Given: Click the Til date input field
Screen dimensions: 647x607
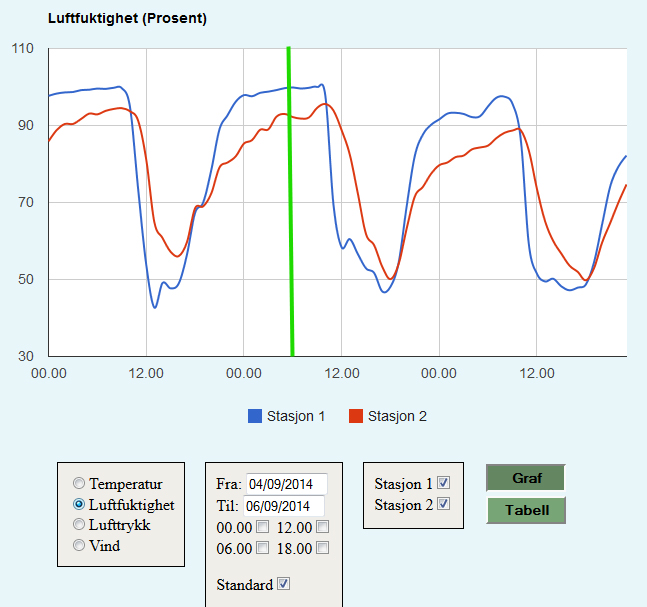Looking at the screenshot, I should (285, 506).
